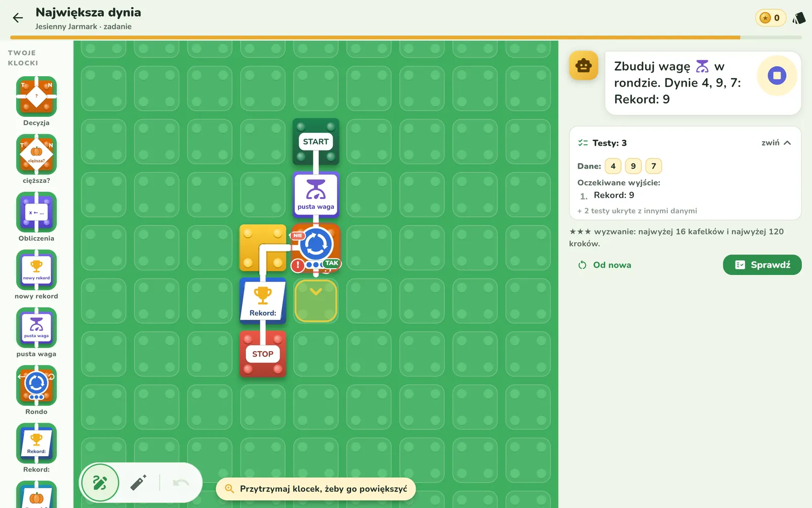Switch to the pencil drawing tool
This screenshot has height=508, width=812.
138,483
